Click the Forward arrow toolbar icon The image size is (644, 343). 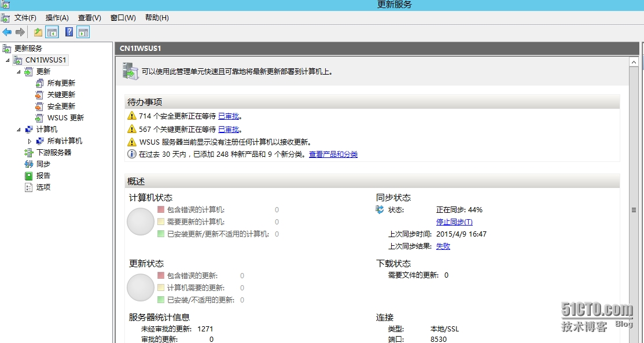[x=20, y=32]
